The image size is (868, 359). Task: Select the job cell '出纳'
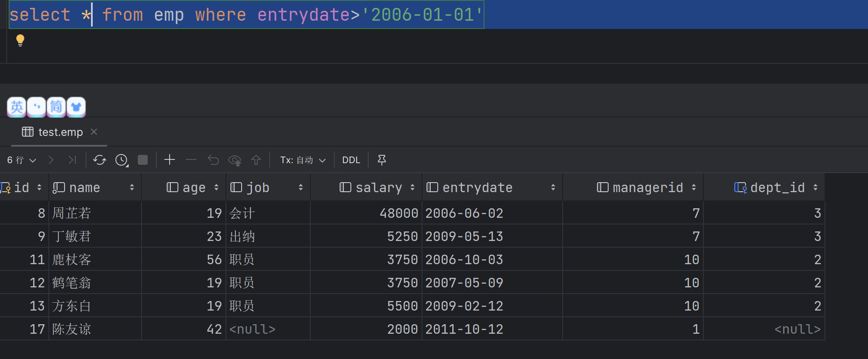tap(268, 236)
